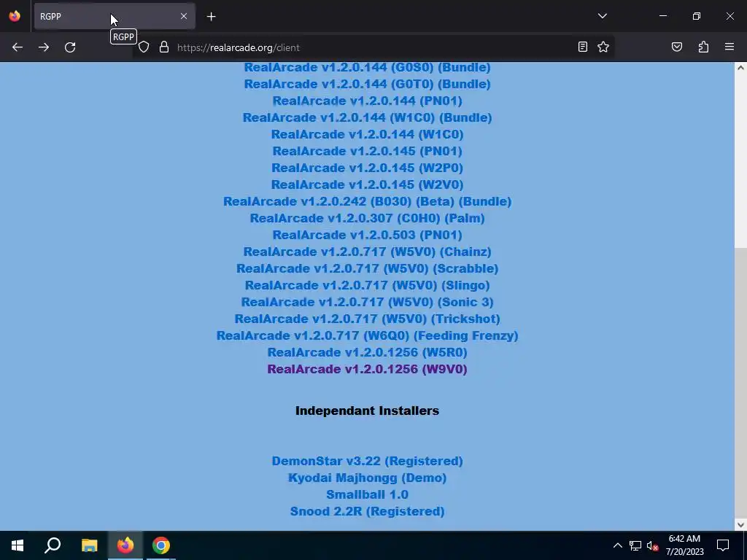Open clock and calendar flyout

click(684, 545)
